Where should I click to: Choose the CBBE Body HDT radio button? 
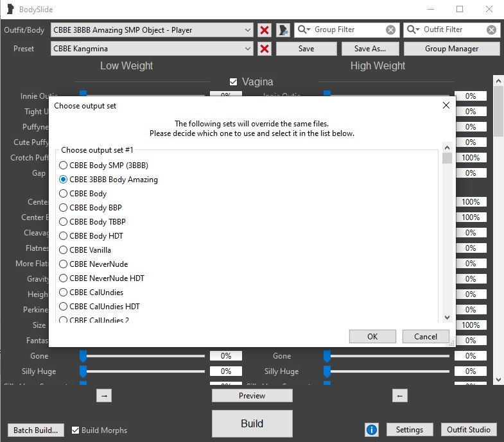[x=64, y=236]
